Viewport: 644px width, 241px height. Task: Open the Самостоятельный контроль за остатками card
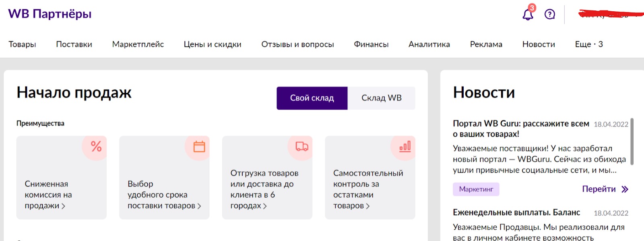(x=370, y=177)
